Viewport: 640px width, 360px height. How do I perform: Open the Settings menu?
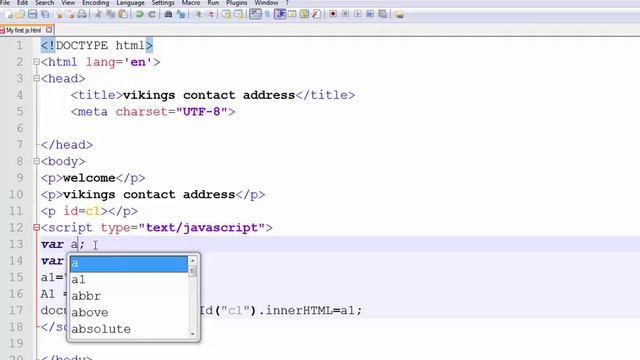coord(163,3)
